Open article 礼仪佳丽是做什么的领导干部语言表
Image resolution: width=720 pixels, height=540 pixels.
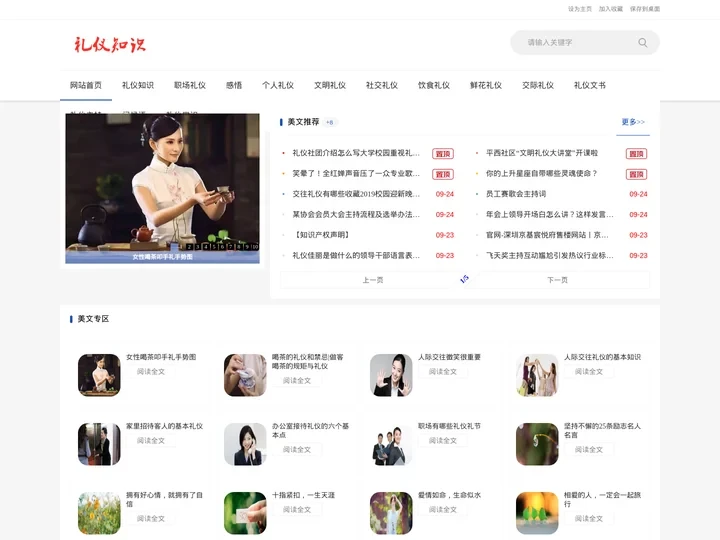click(x=356, y=255)
